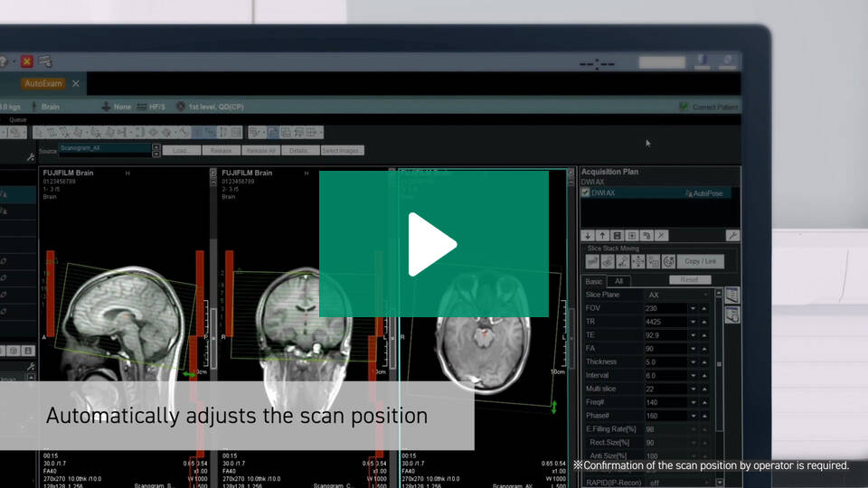
Task: Open the network tool icon beside the red X
Action: [x=45, y=61]
